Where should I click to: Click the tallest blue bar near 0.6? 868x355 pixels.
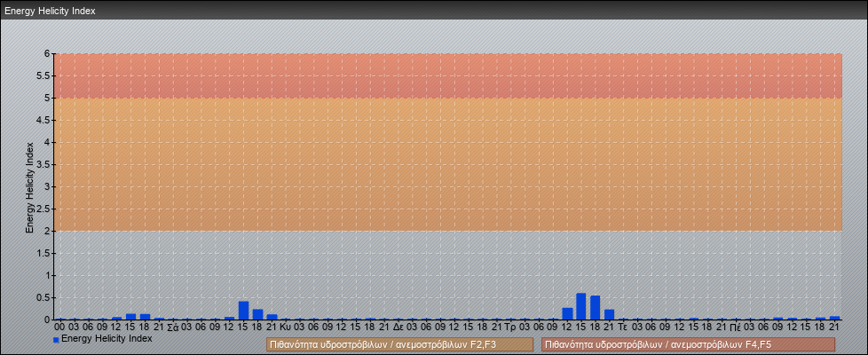580,306
